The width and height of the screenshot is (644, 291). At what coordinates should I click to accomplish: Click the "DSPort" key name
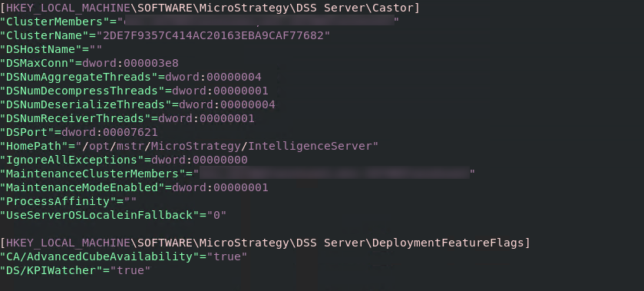click(28, 132)
